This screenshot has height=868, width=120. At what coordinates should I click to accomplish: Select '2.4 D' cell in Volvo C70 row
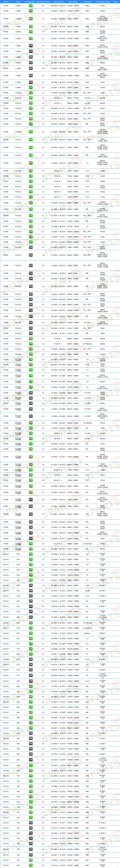pyautogui.click(x=87, y=681)
